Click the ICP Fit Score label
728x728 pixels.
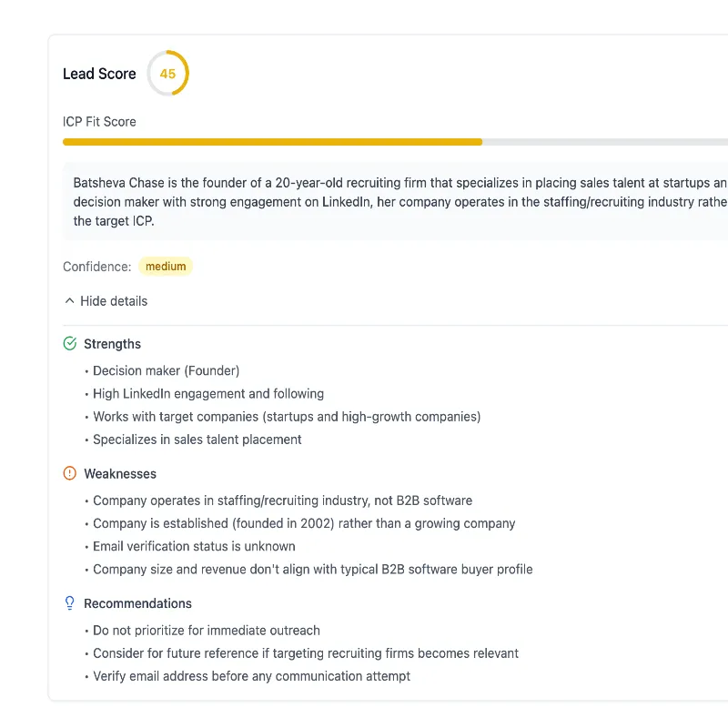coord(98,121)
